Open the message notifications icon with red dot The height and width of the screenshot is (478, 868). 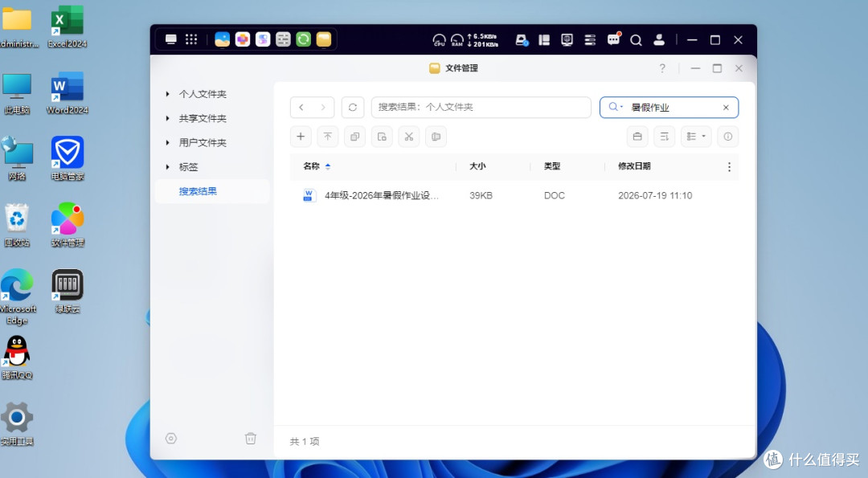[613, 39]
